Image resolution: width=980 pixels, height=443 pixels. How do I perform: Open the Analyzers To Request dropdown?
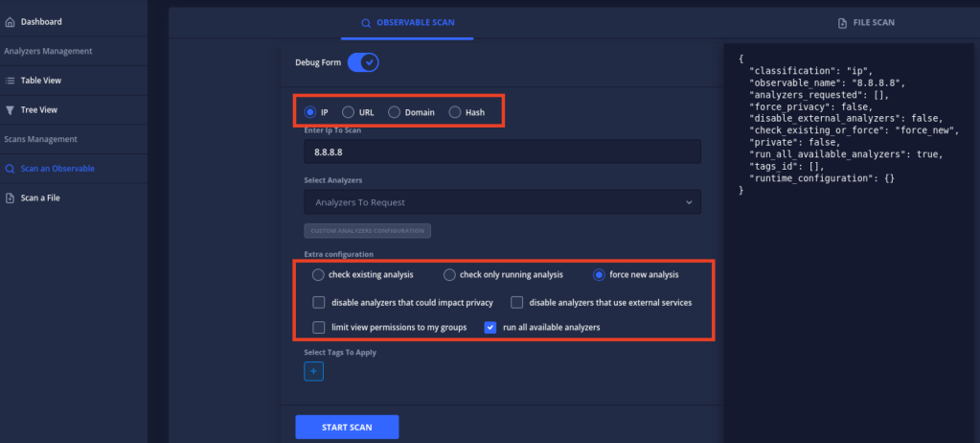click(502, 202)
